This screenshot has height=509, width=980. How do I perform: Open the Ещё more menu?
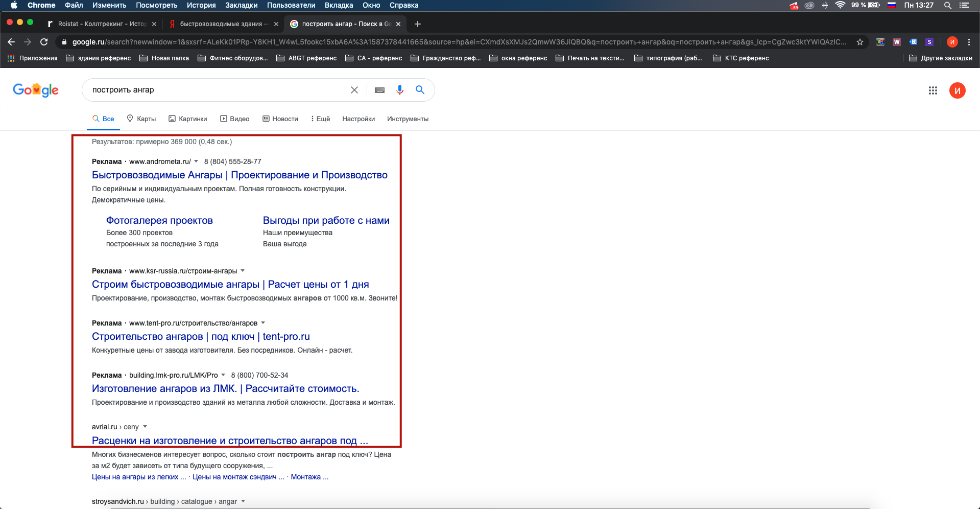(320, 119)
